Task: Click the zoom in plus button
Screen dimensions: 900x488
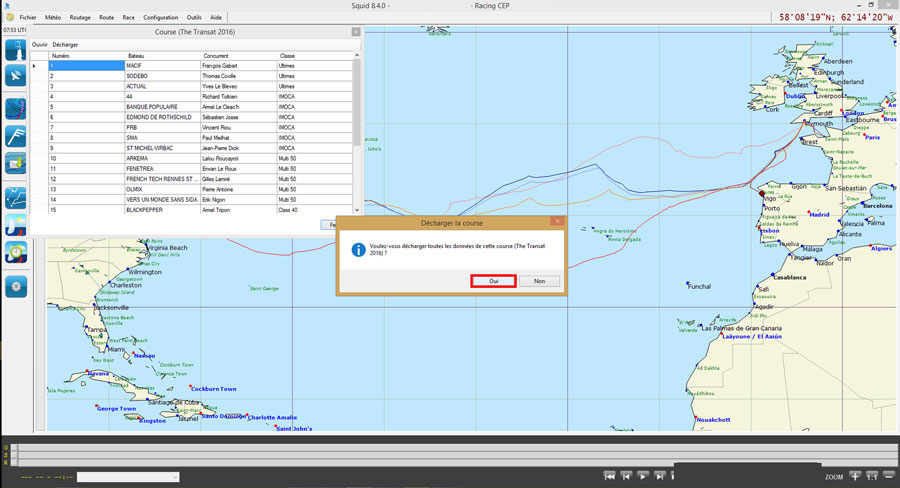Action: pyautogui.click(x=854, y=476)
